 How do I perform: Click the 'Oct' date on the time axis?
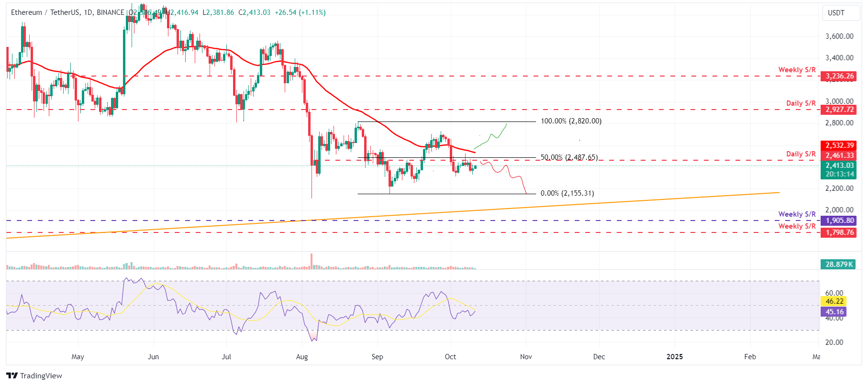tap(450, 357)
